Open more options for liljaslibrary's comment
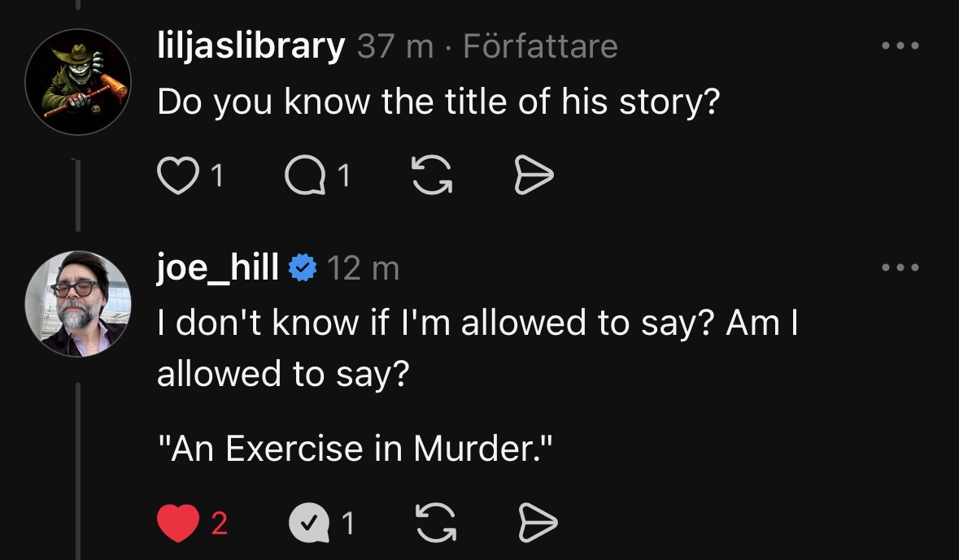The width and height of the screenshot is (959, 560). coord(900,46)
